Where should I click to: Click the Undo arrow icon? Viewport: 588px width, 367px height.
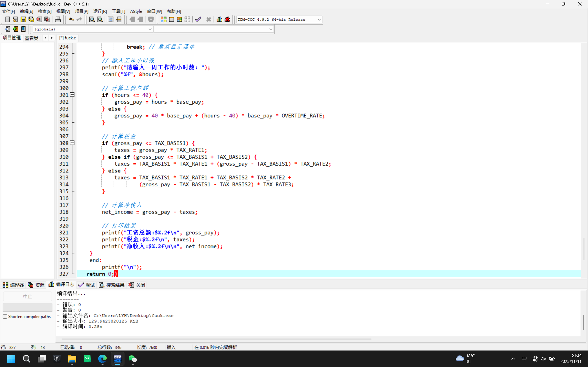pyautogui.click(x=71, y=19)
